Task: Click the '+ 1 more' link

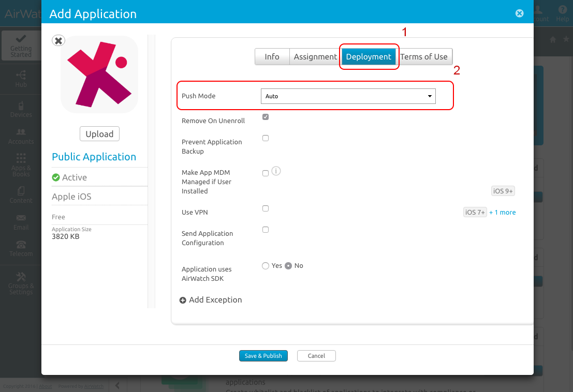Action: click(x=503, y=213)
